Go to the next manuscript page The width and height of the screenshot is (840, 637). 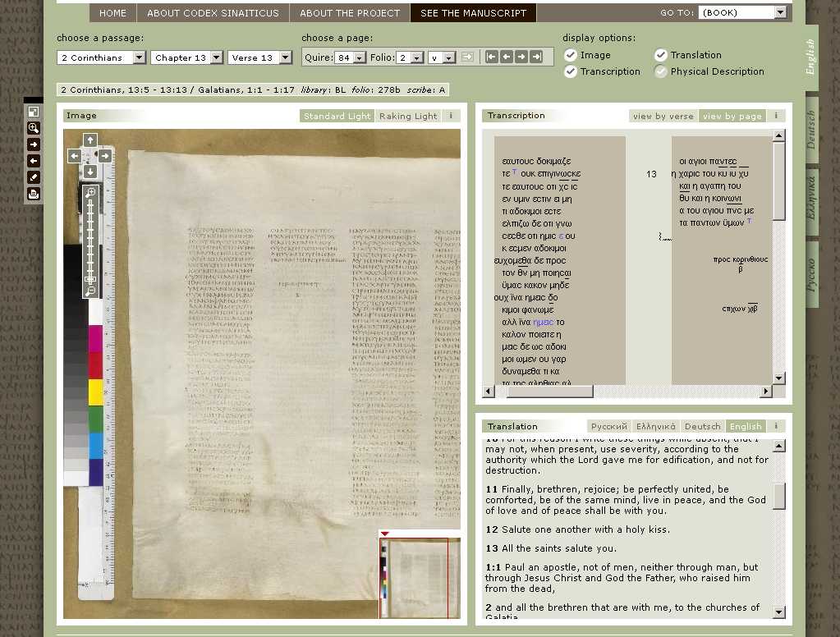tap(521, 57)
